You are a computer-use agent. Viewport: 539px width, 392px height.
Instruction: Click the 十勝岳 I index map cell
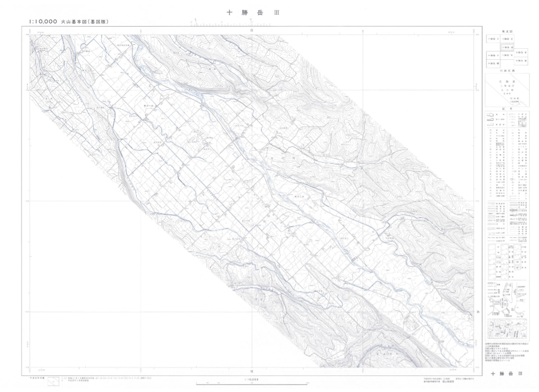pyautogui.click(x=492, y=39)
